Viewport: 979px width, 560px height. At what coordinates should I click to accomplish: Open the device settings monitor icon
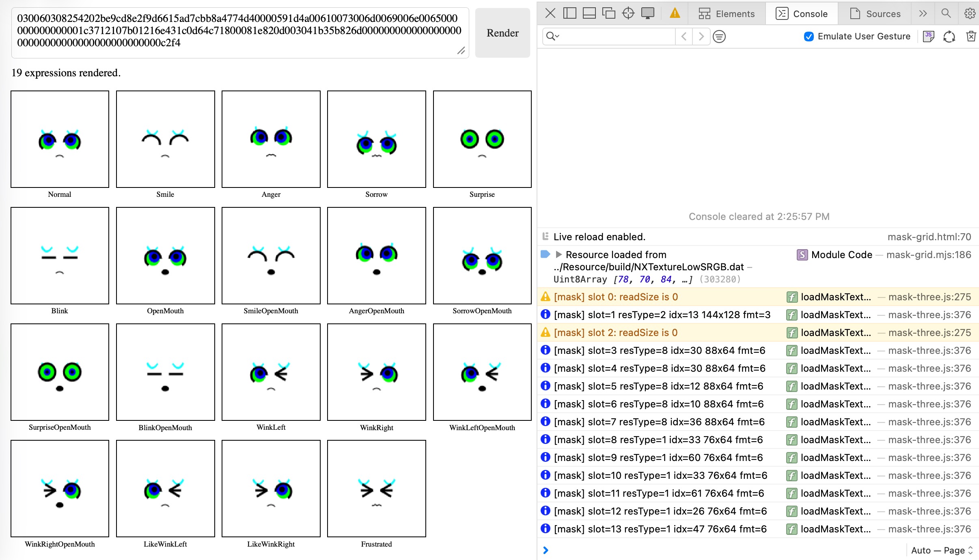tap(648, 13)
